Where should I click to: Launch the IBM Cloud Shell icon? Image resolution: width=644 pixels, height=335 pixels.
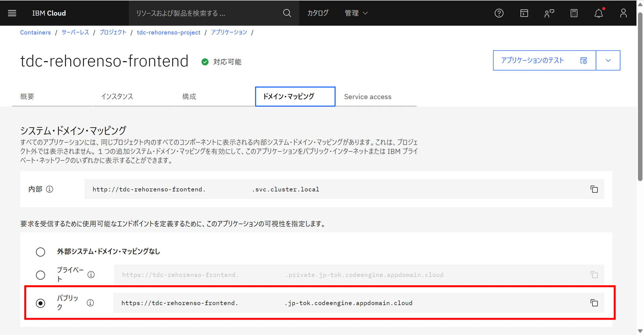coord(524,13)
